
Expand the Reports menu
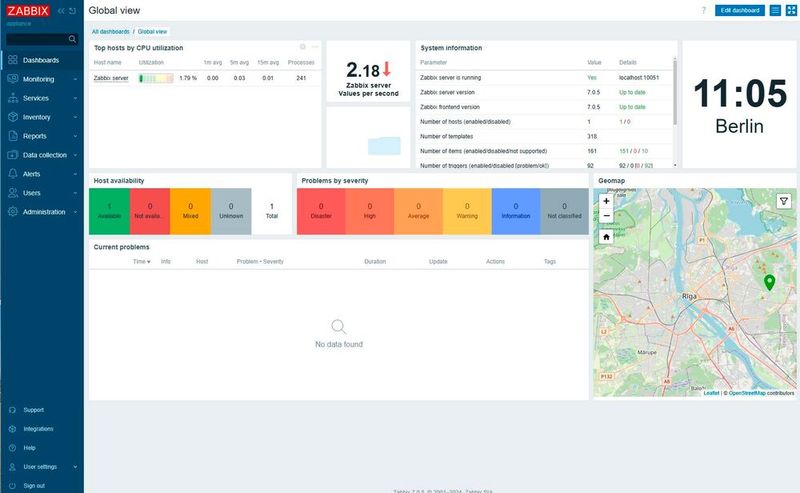[42, 136]
